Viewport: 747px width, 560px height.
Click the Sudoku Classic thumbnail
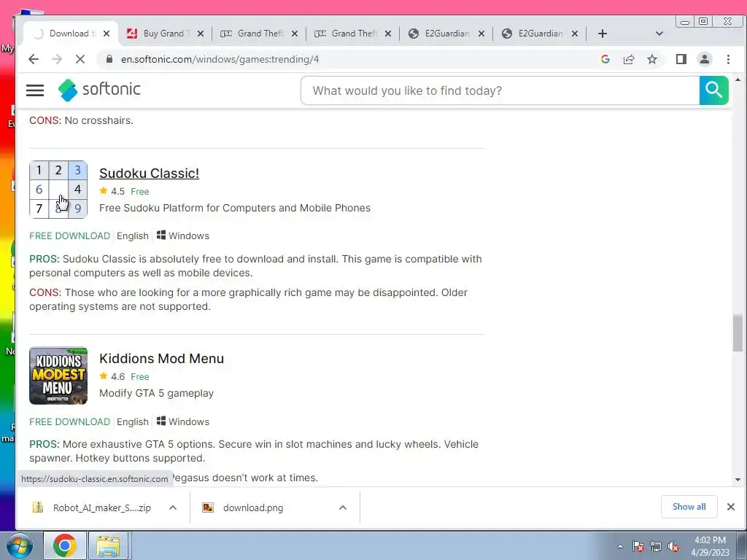pyautogui.click(x=58, y=190)
